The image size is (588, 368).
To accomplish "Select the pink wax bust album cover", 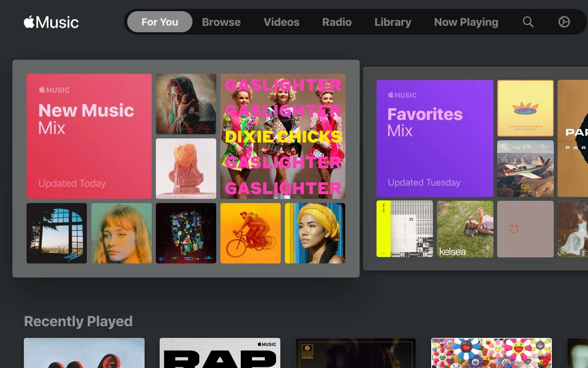I will point(186,168).
